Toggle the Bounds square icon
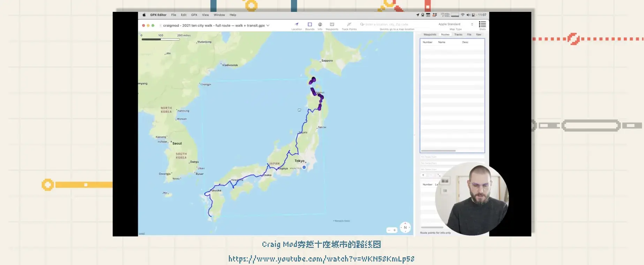The height and width of the screenshot is (265, 644). 309,24
